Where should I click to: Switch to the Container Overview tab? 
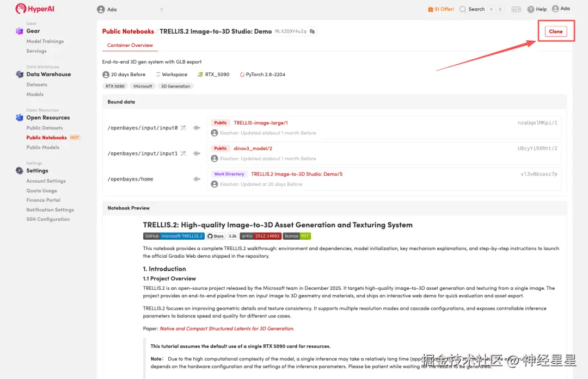point(130,45)
